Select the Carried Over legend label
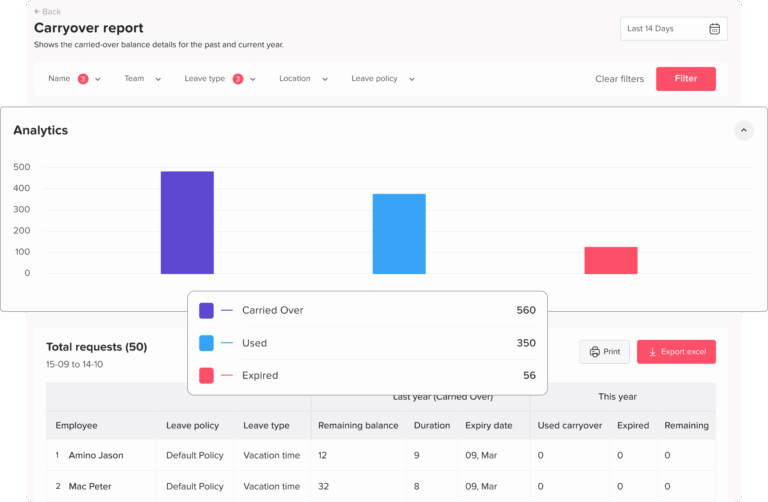The height and width of the screenshot is (502, 768). tap(273, 311)
